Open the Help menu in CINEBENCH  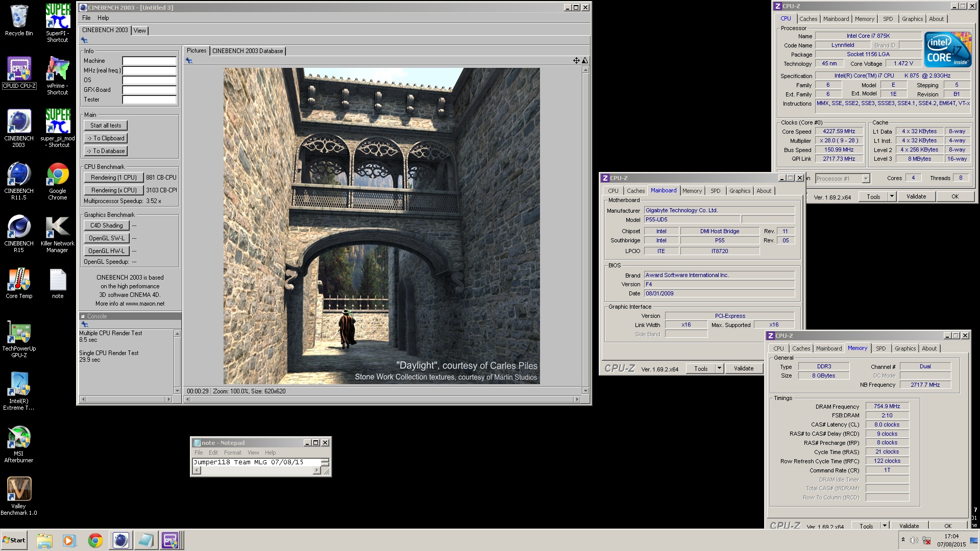(103, 18)
